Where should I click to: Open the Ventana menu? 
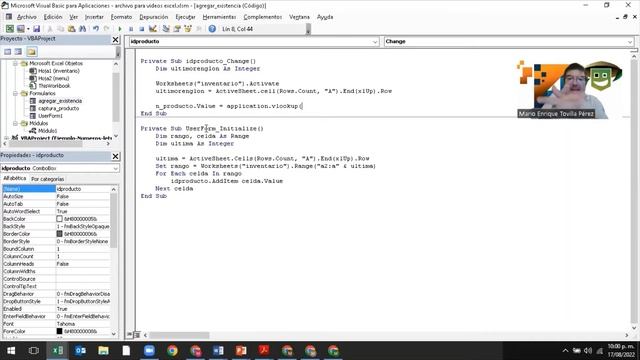299,17
